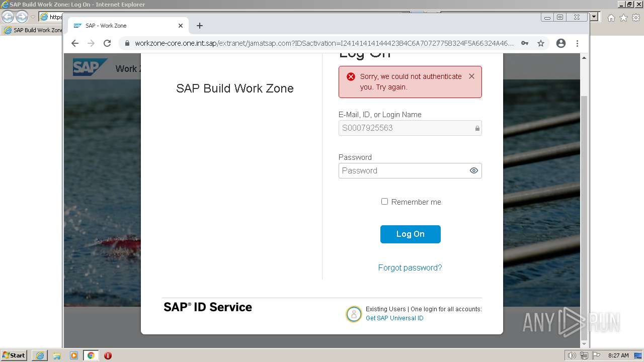Click the SAP ID Service logo
This screenshot has height=362, width=644.
point(208,307)
